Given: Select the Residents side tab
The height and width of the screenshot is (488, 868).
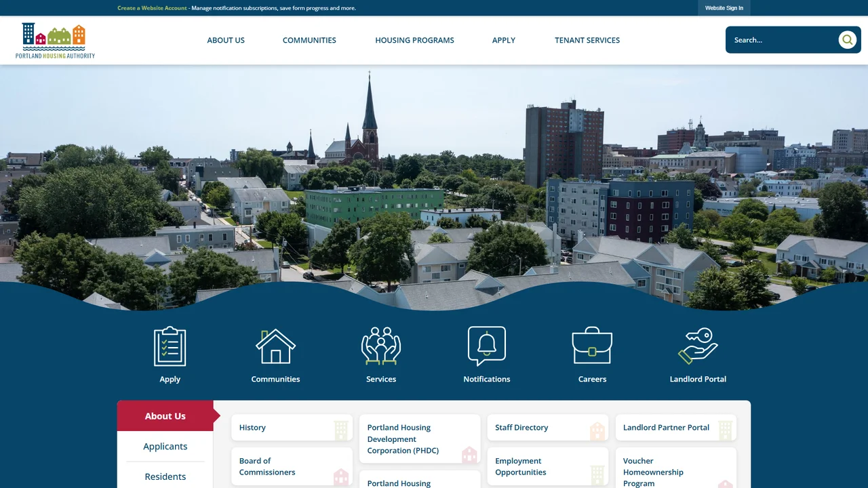Looking at the screenshot, I should point(165,476).
